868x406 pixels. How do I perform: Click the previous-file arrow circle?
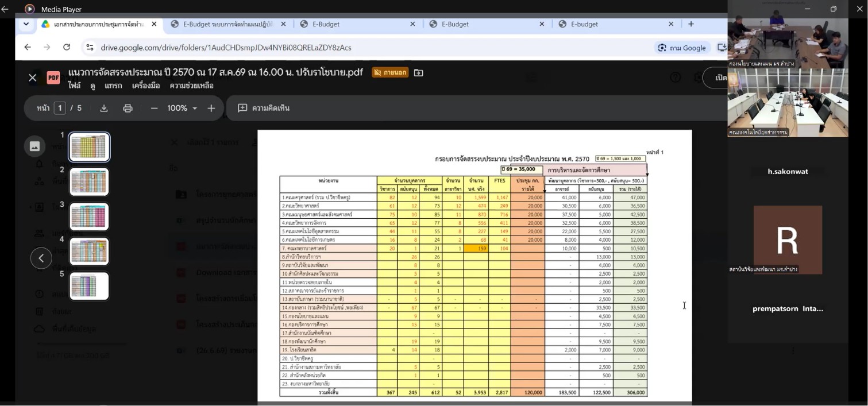pyautogui.click(x=41, y=258)
